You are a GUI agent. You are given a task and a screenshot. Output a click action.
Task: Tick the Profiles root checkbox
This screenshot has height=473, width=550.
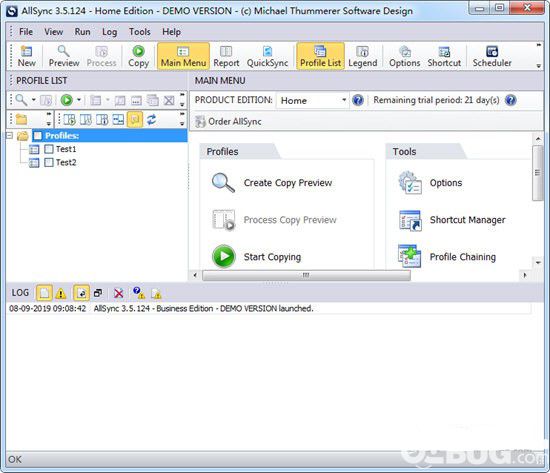click(x=38, y=136)
